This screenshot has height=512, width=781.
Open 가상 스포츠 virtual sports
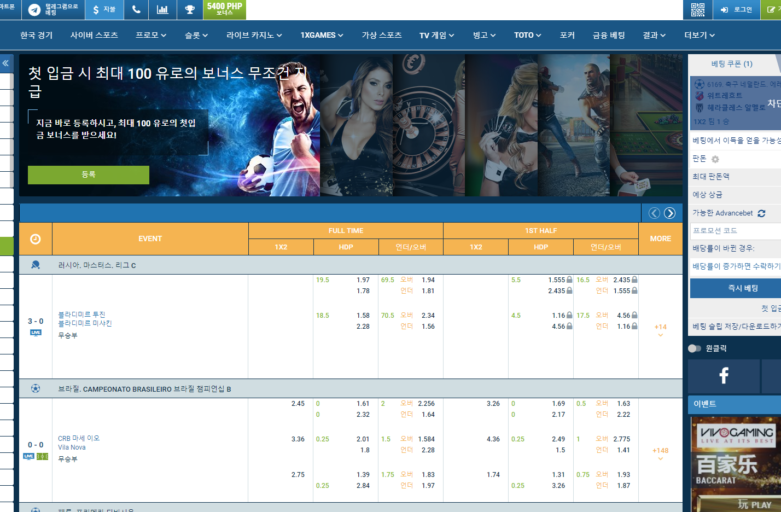pos(382,35)
